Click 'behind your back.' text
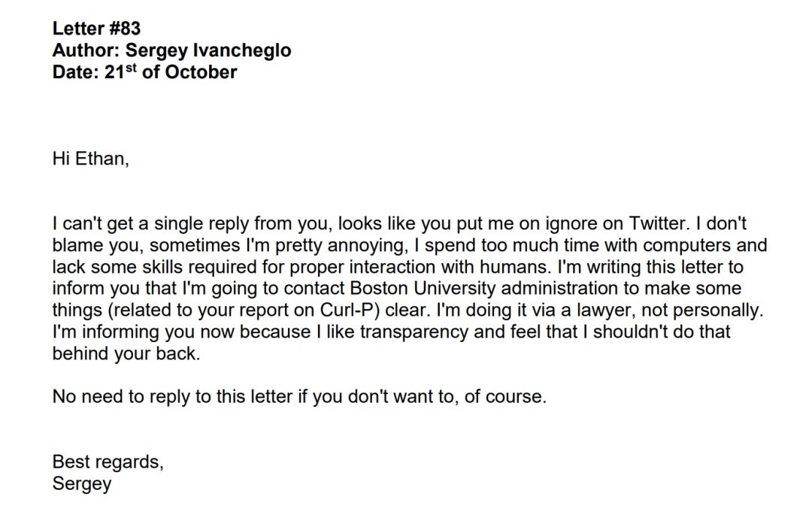 click(126, 353)
